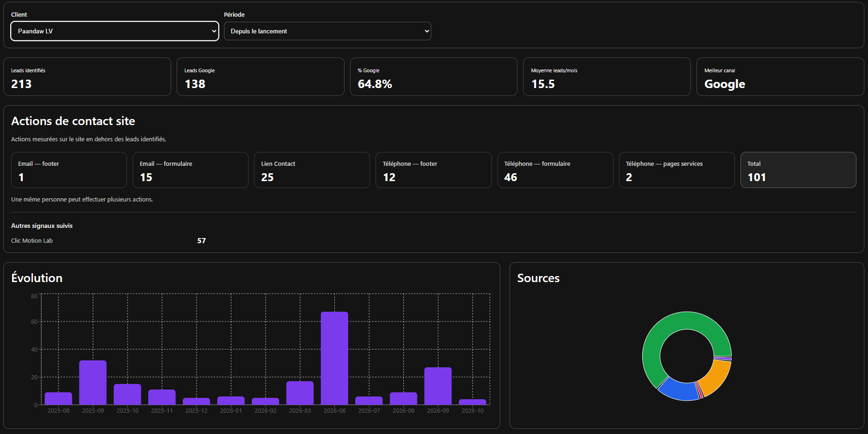868x434 pixels.
Task: Click the Total card showing 101
Action: coord(798,170)
